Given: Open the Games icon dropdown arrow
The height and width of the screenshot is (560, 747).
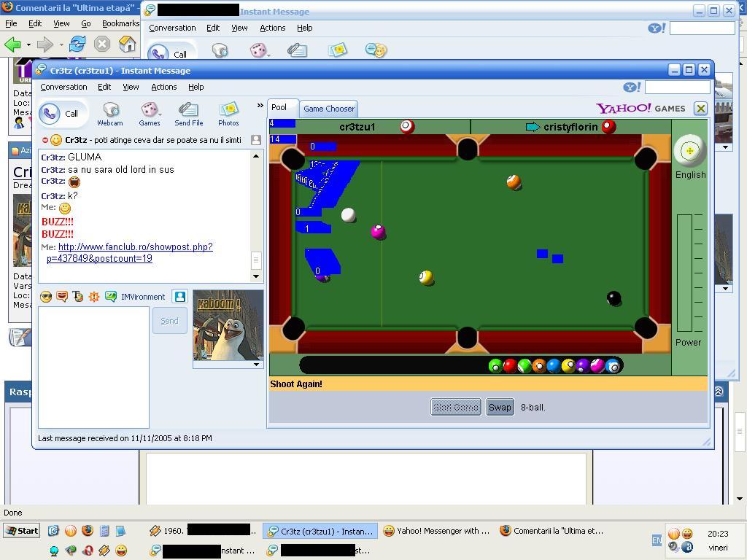Looking at the screenshot, I should point(160,114).
